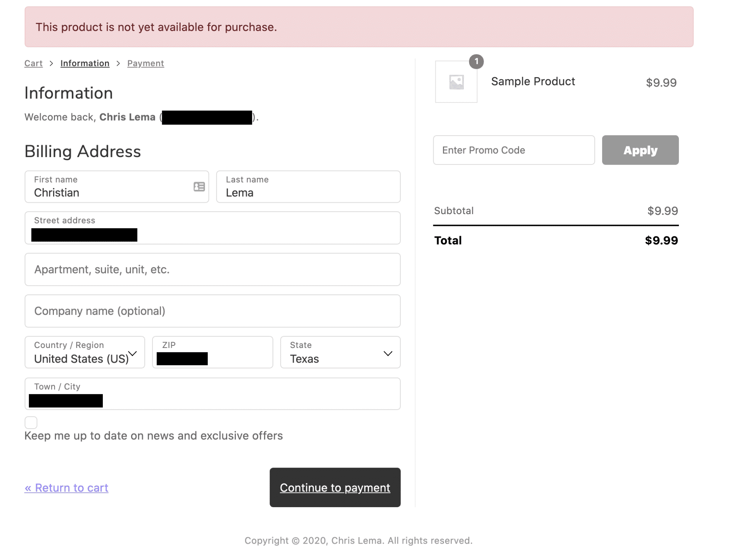Focus the Apartment, suite, unit field
The height and width of the screenshot is (560, 731).
[x=212, y=269]
